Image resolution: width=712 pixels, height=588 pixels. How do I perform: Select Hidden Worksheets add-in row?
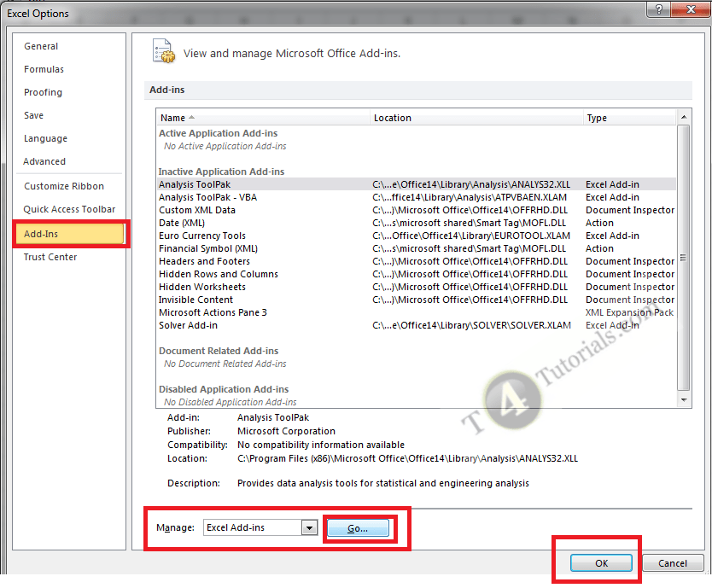click(416, 287)
